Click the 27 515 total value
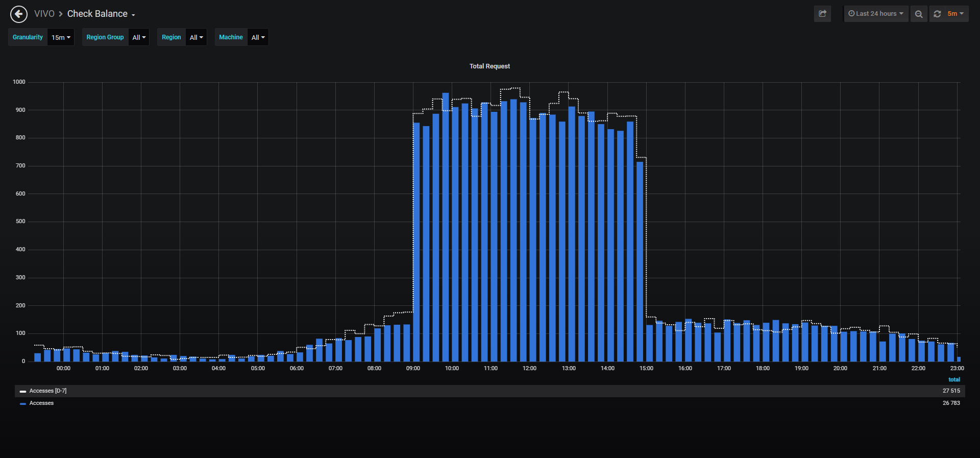The height and width of the screenshot is (458, 980). [x=951, y=391]
